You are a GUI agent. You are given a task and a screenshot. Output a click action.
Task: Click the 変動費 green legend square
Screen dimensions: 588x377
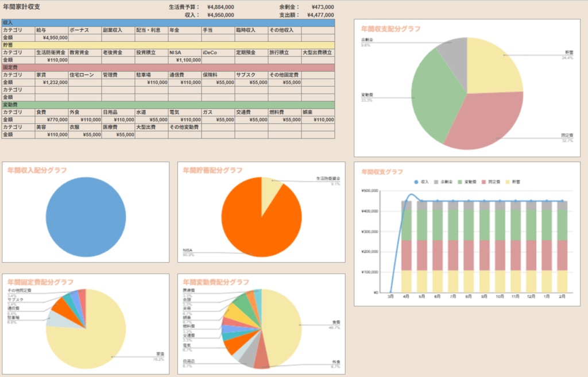coord(460,182)
